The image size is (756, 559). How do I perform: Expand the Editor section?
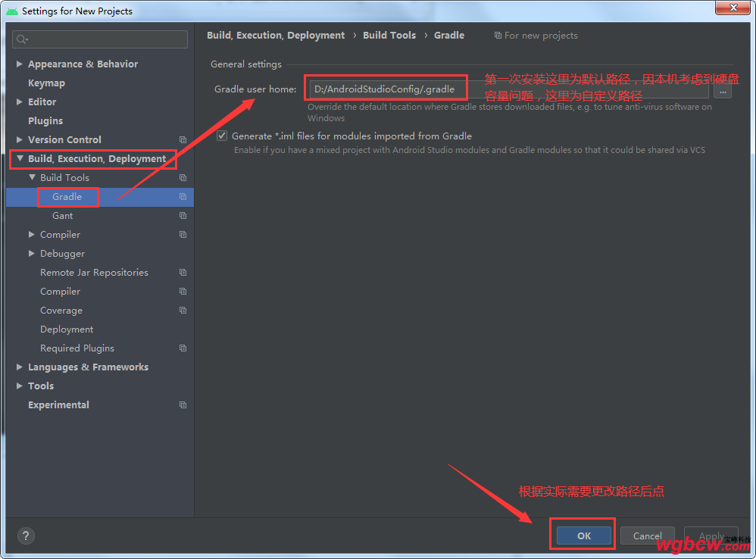pyautogui.click(x=19, y=101)
